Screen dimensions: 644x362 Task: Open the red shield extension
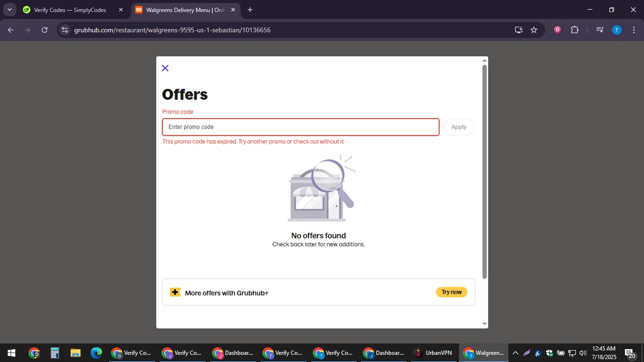557,30
